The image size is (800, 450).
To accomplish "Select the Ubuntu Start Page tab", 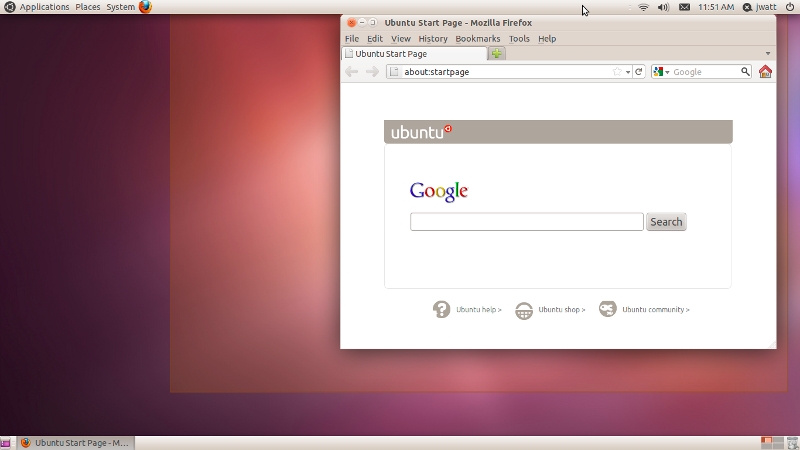I will pos(414,54).
